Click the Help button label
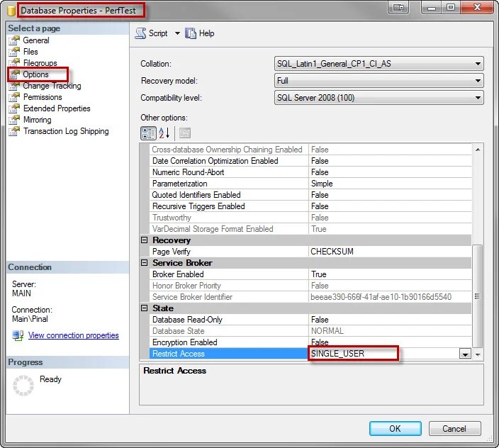 [206, 33]
